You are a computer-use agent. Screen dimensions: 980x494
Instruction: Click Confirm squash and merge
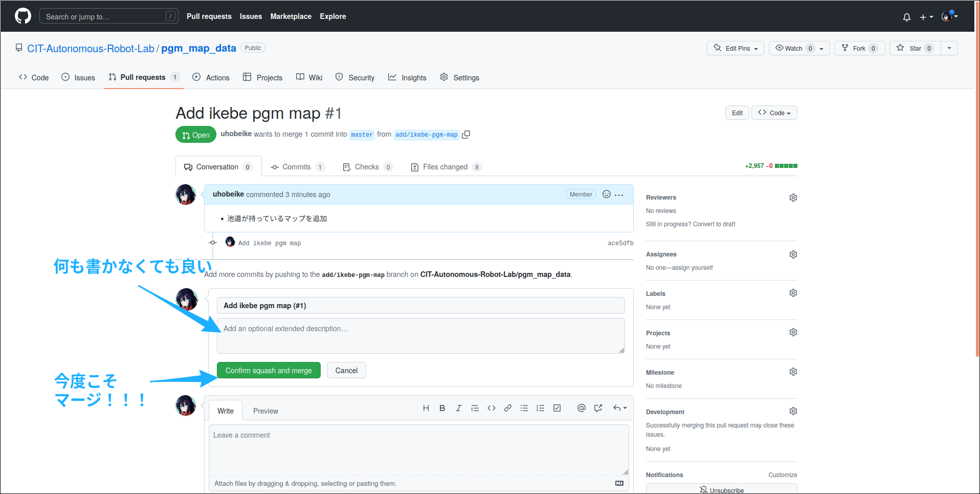click(x=268, y=370)
